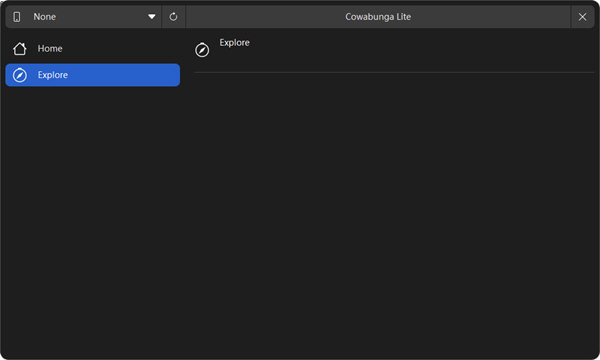Refresh the device list

(x=173, y=17)
